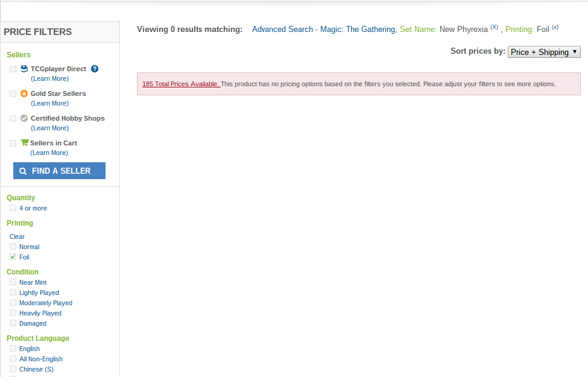
Task: Uncheck the Foil printing checkbox
Action: tap(13, 256)
